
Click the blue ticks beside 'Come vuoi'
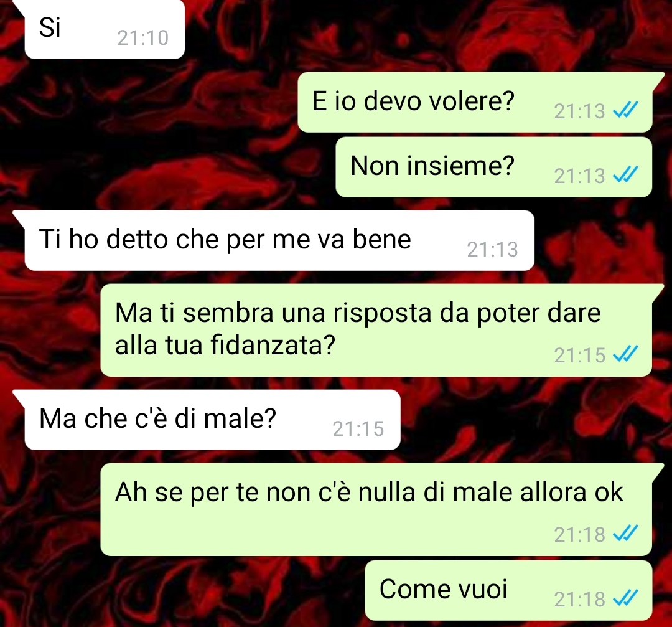625,598
